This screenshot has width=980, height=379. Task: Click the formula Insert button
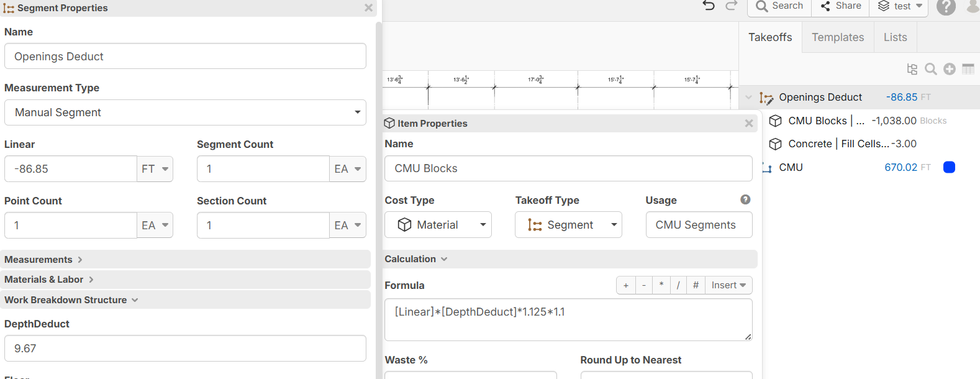(x=728, y=285)
